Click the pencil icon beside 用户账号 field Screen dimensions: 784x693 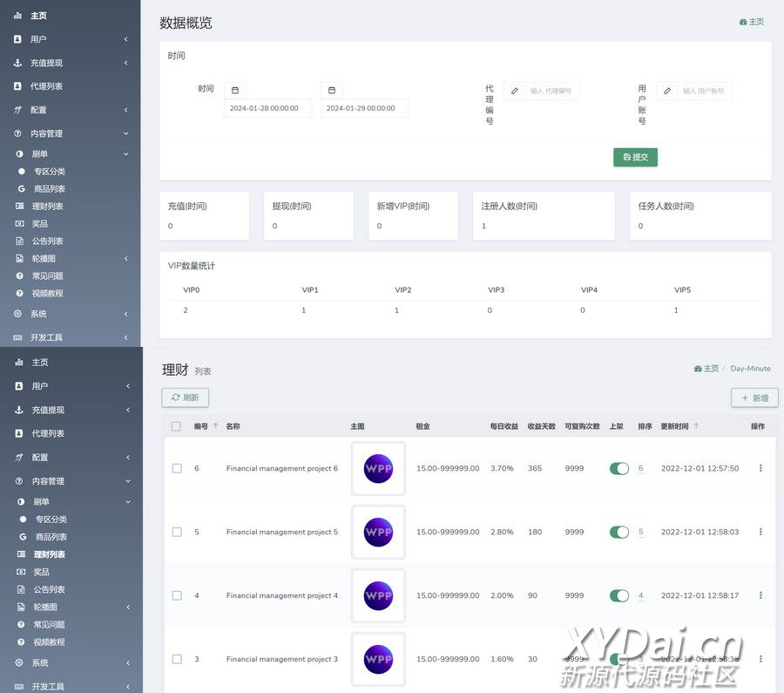(667, 91)
